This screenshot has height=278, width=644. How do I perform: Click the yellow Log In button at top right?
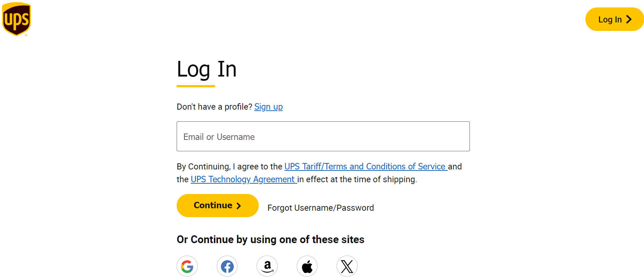[x=614, y=19]
